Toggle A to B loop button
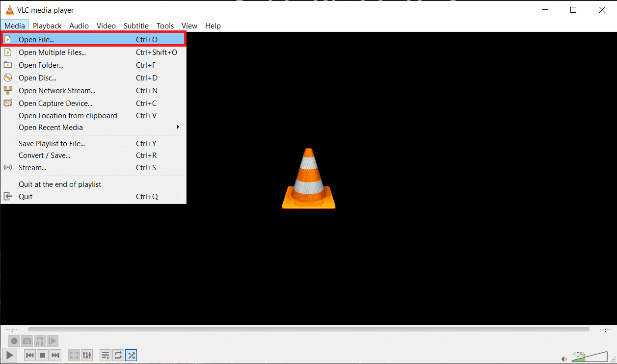617x364 pixels. pos(40,340)
